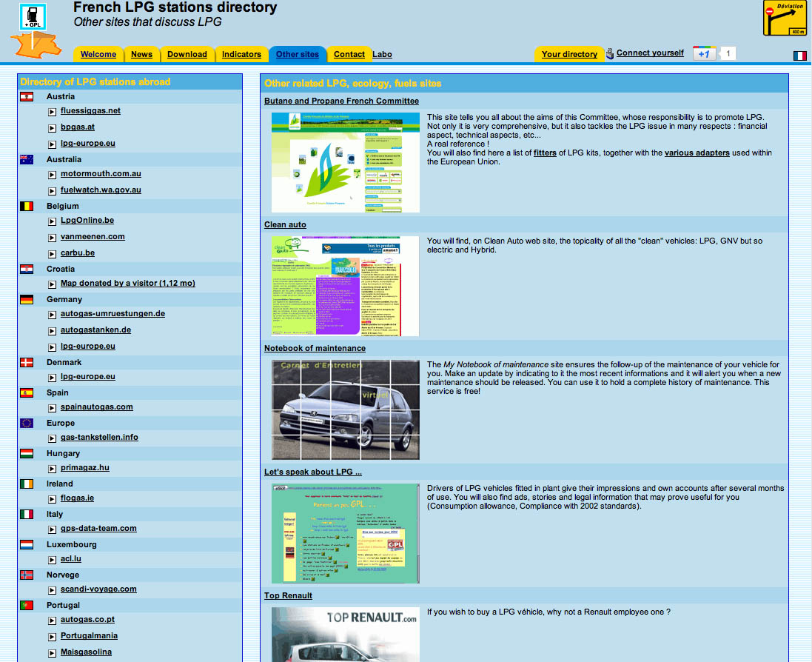Screen dimensions: 812x662
Task: Click the Notebook of maintenance car thumbnail
Action: [x=345, y=409]
